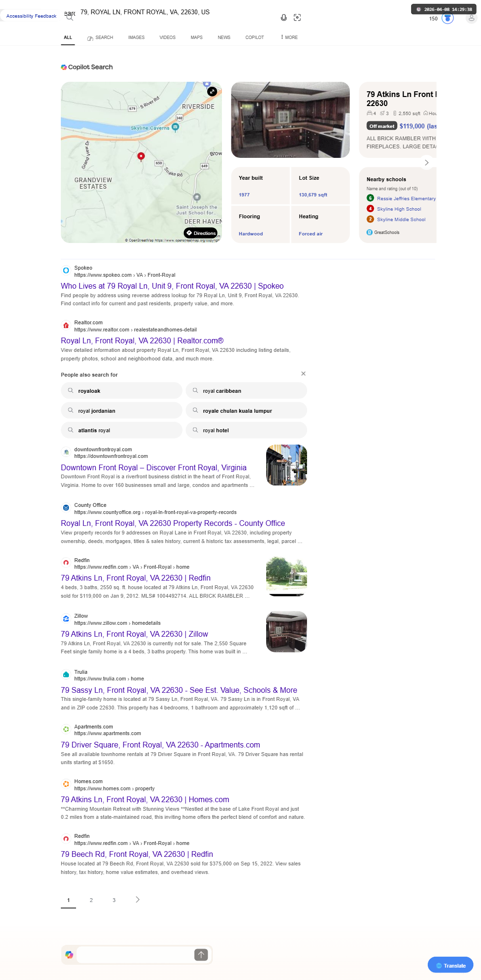Select royale chulan kuala lumpur suggestion
The width and height of the screenshot is (481, 980).
[246, 410]
